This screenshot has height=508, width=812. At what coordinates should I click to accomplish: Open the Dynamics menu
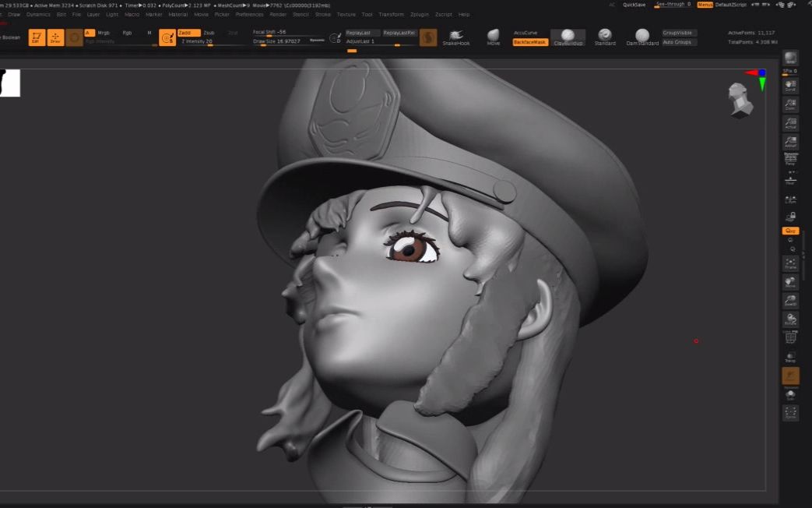click(x=38, y=15)
